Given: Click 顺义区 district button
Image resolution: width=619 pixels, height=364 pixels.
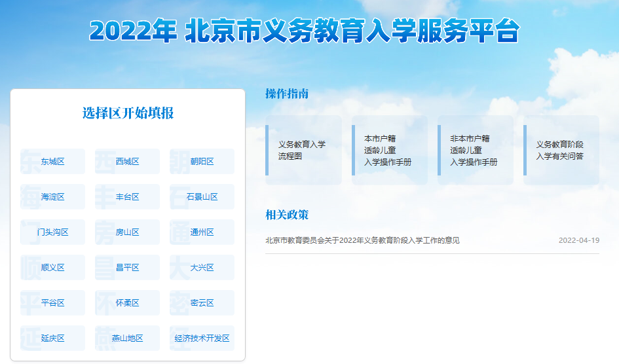Looking at the screenshot, I should (x=52, y=267).
